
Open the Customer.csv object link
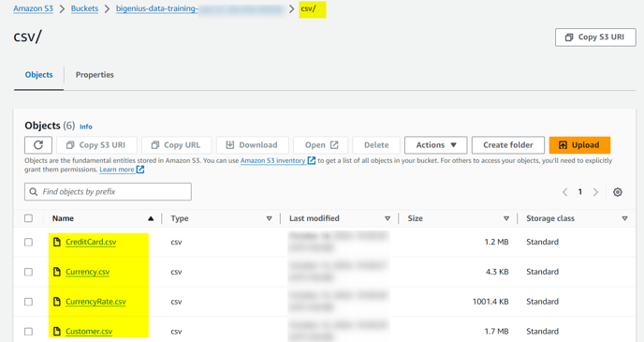pyautogui.click(x=89, y=332)
